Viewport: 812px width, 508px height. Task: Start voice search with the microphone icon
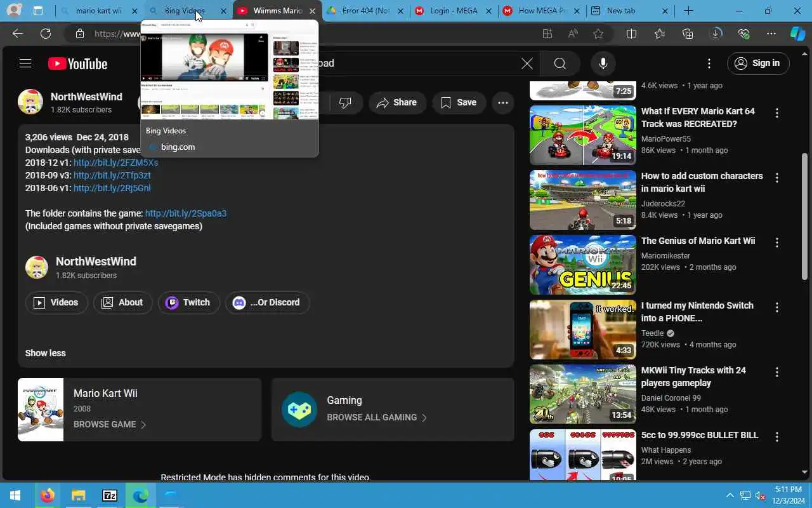[603, 63]
